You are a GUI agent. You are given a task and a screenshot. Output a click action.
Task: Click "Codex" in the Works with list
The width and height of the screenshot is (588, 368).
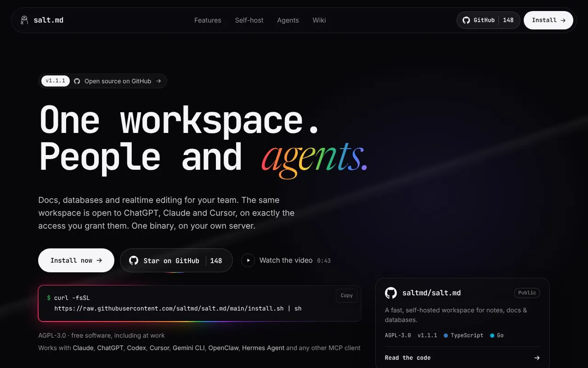[136, 348]
